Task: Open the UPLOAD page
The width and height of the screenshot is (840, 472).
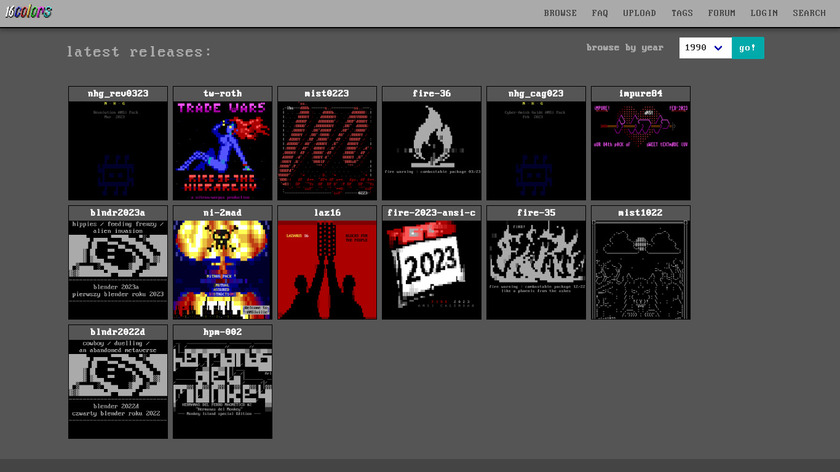Action: pos(639,13)
